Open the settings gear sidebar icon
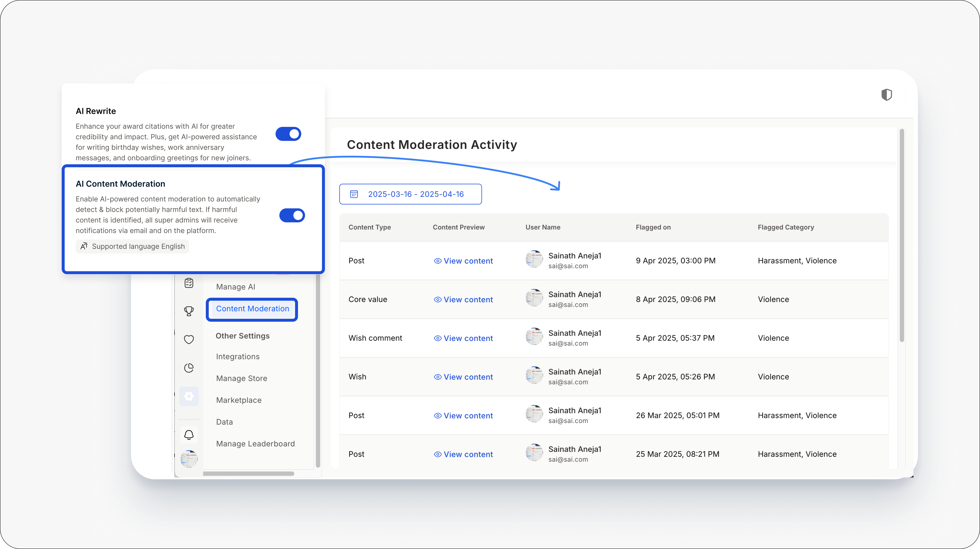 click(189, 396)
